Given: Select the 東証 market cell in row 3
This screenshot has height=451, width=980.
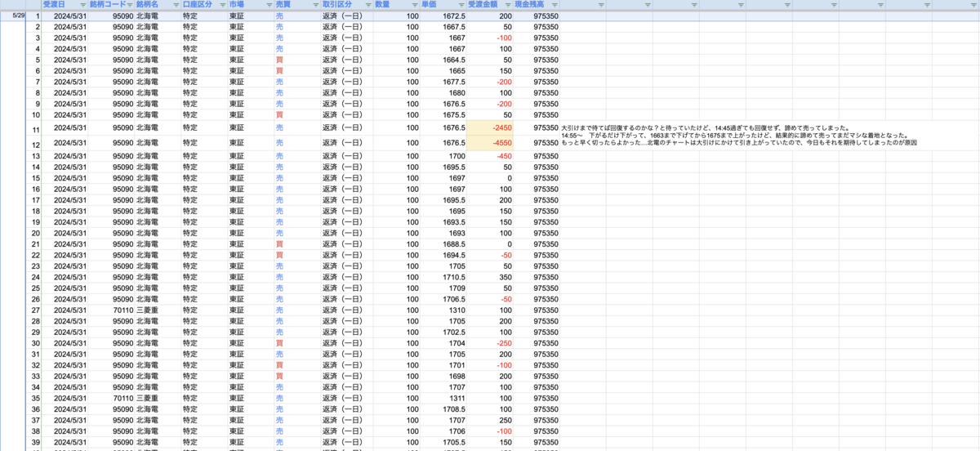Looking at the screenshot, I should (251, 38).
